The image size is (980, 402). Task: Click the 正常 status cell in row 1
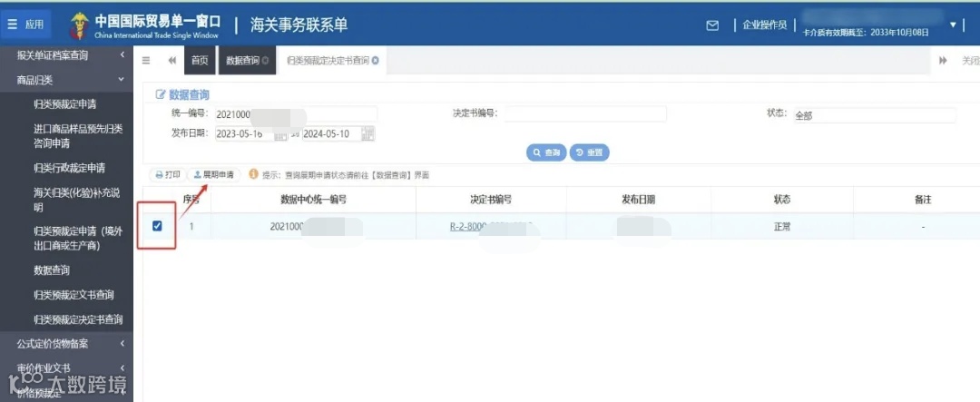coord(782,227)
